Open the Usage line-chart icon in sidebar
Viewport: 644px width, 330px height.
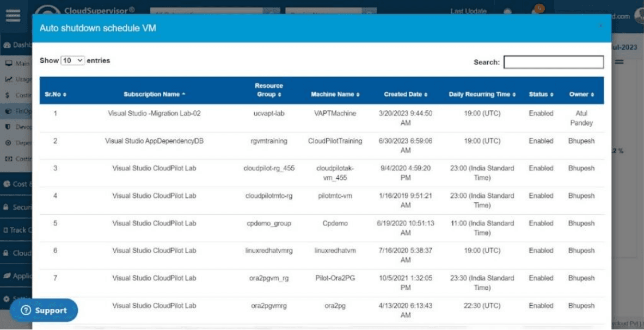click(x=8, y=79)
